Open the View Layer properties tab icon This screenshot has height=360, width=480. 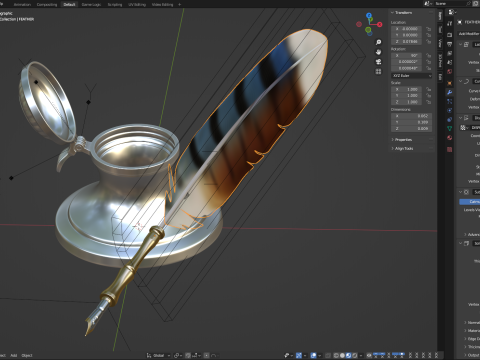449,53
